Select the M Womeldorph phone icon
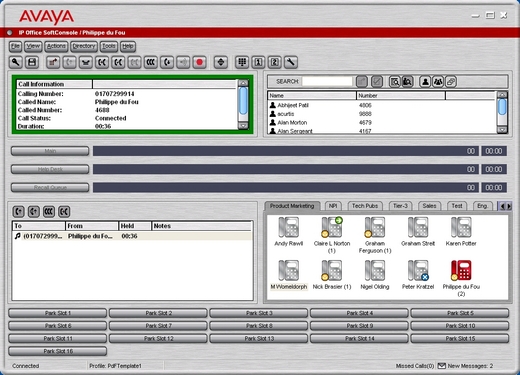Screen dimensions: 520x375 pyautogui.click(x=289, y=270)
